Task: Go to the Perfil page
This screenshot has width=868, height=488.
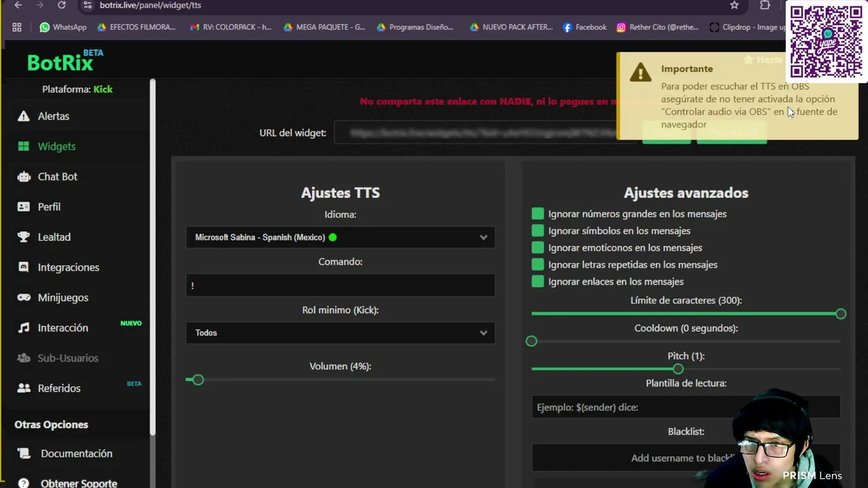Action: pos(49,207)
